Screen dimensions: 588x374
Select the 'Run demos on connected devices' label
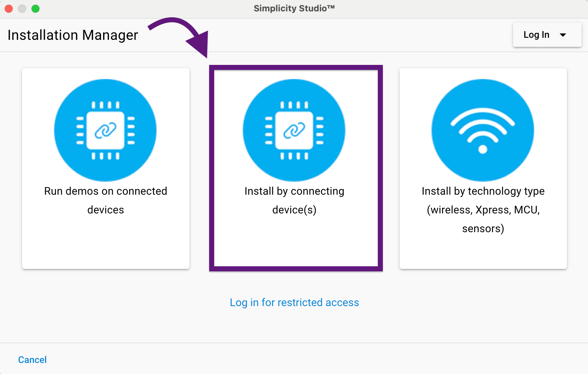point(106,200)
